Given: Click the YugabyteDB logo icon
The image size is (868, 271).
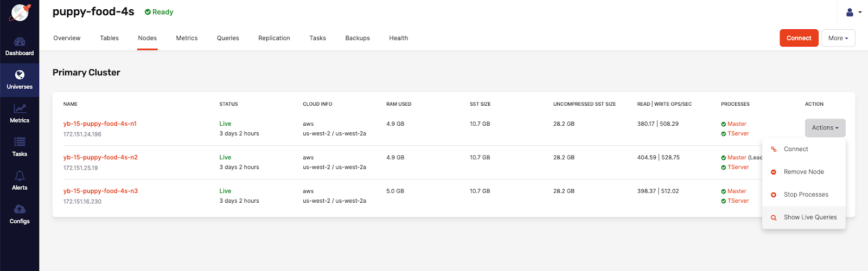Looking at the screenshot, I should coord(20,12).
